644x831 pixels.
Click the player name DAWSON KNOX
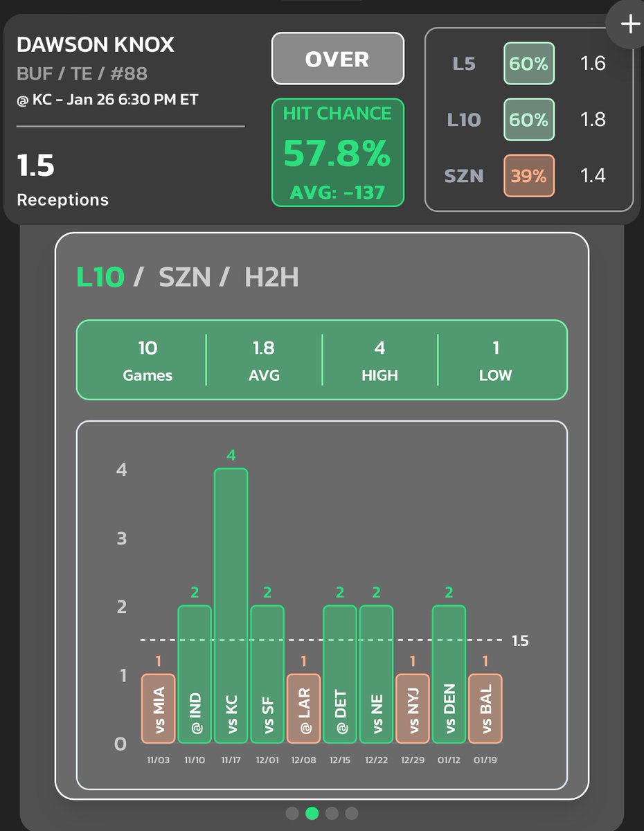(96, 45)
